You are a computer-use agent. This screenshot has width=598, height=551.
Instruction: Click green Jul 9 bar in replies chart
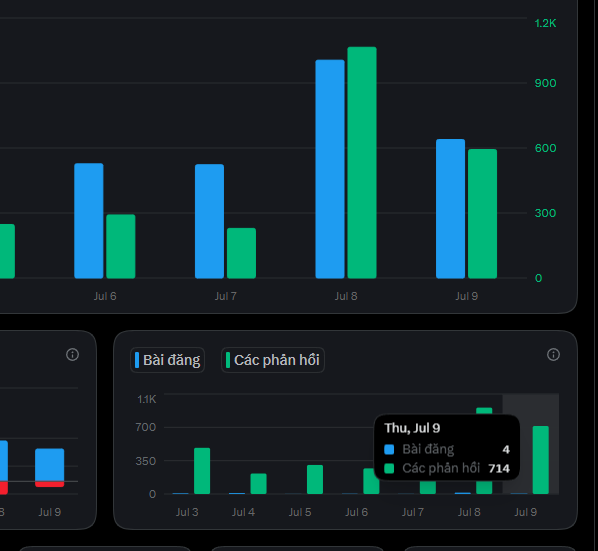(x=541, y=460)
